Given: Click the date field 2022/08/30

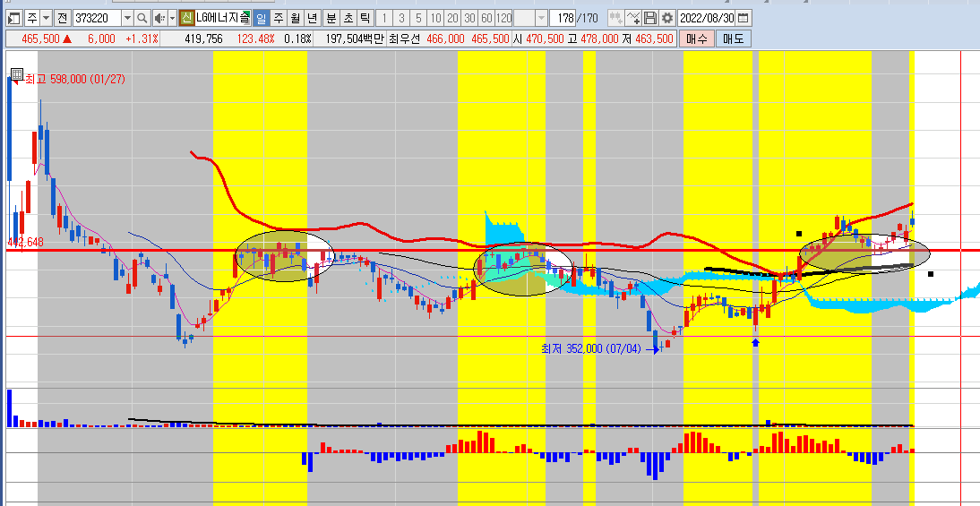Looking at the screenshot, I should coord(707,18).
